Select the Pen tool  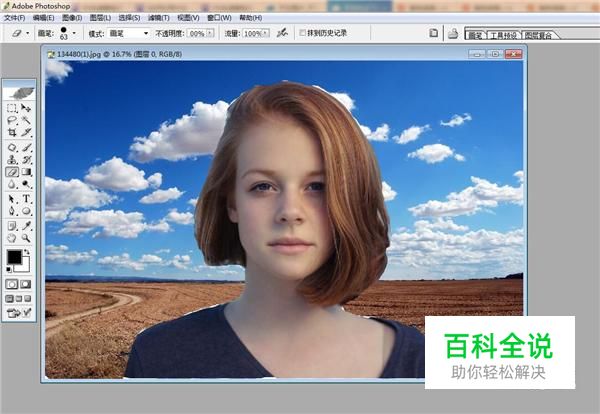(x=12, y=211)
